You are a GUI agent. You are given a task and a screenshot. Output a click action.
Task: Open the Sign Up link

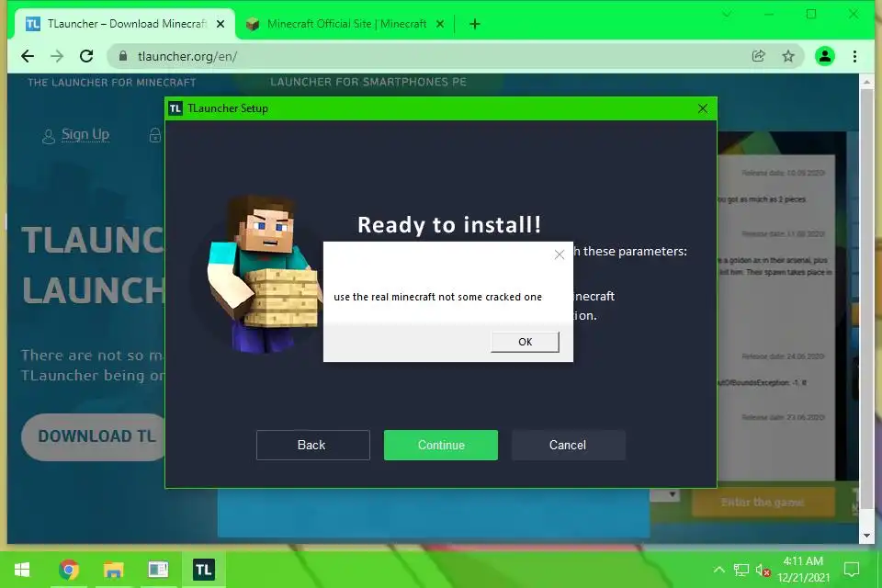(x=85, y=134)
